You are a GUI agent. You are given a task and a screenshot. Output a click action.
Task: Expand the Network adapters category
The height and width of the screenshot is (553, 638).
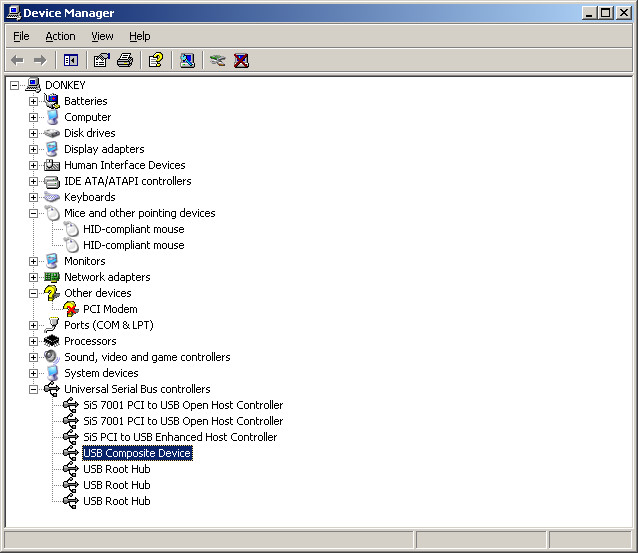(x=33, y=277)
